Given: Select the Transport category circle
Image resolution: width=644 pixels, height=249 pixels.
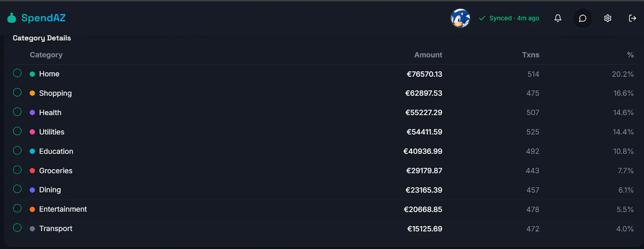Looking at the screenshot, I should point(17,228).
